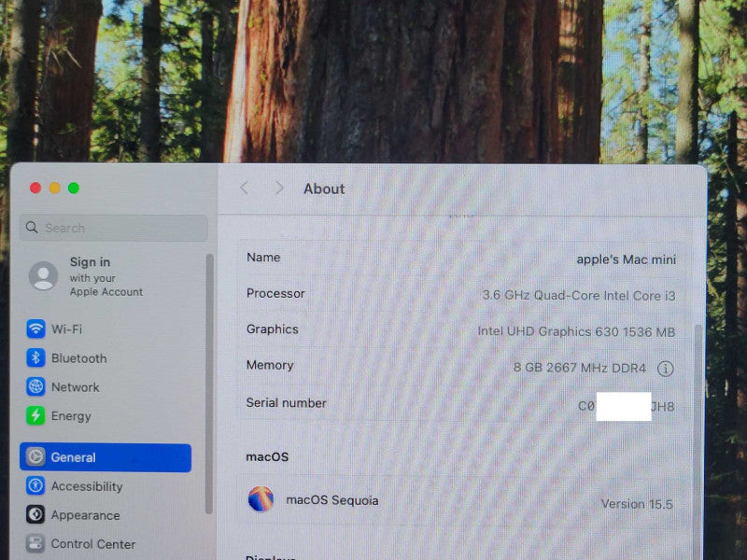The width and height of the screenshot is (747, 560).
Task: Click the macOS section heading
Action: tap(267, 456)
